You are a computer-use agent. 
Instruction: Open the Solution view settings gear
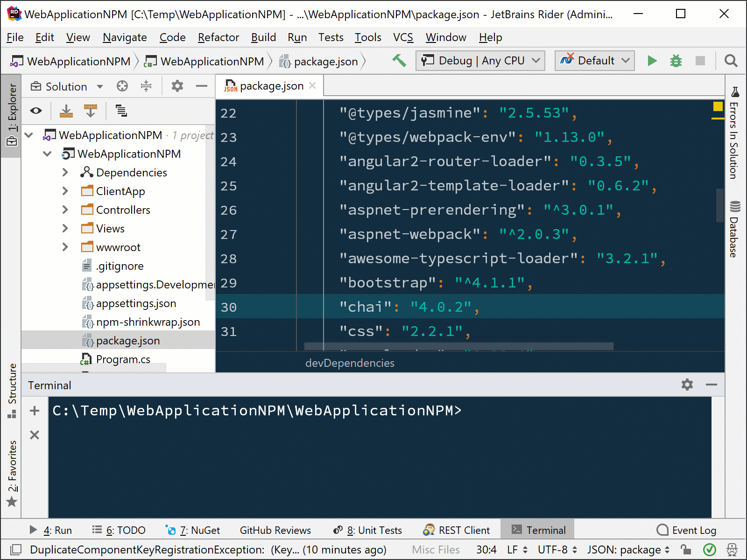177,86
